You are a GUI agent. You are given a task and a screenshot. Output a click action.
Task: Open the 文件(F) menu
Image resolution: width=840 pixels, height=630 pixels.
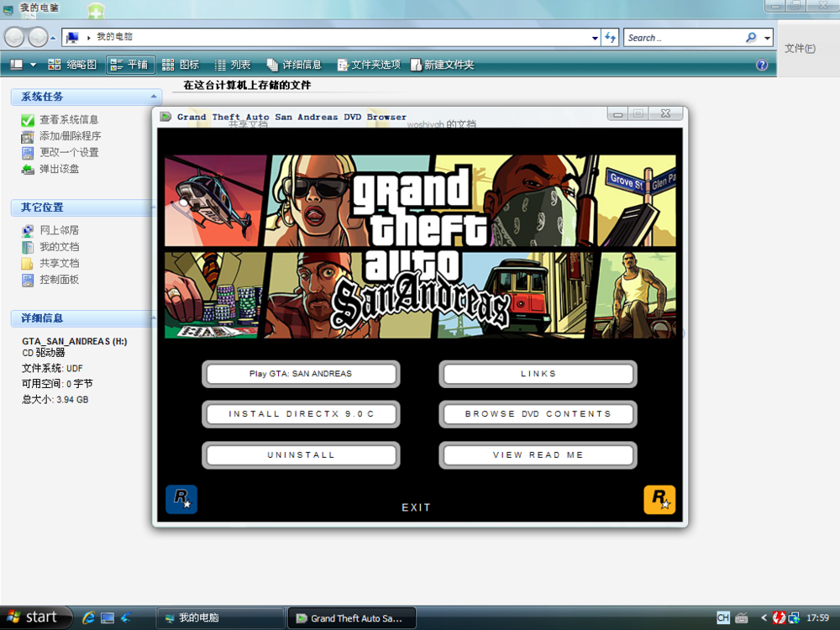coord(800,49)
